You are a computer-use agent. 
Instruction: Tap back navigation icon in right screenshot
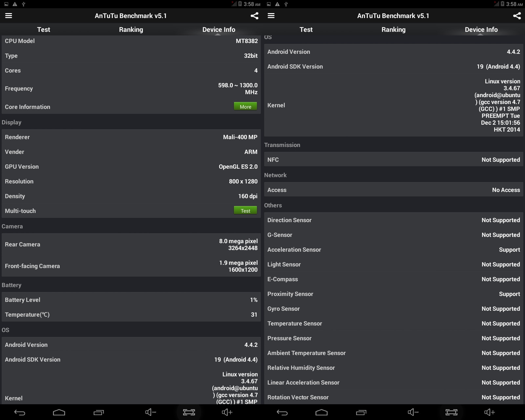282,412
